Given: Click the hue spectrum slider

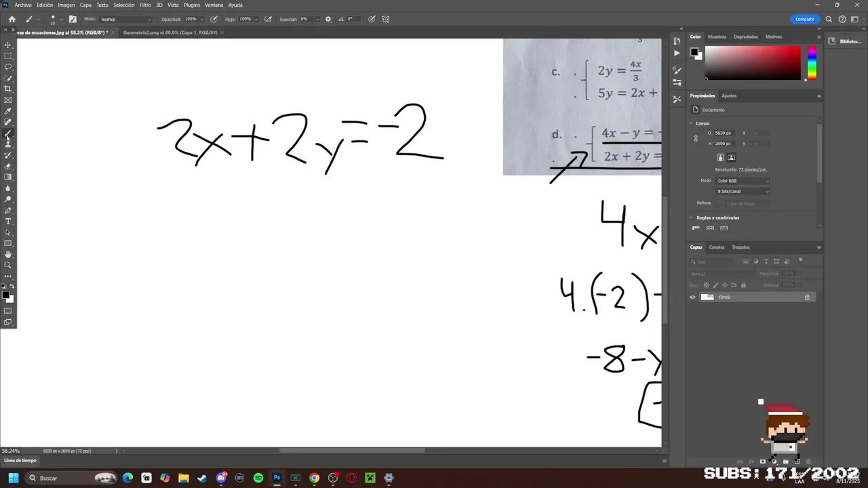Looking at the screenshot, I should (812, 63).
